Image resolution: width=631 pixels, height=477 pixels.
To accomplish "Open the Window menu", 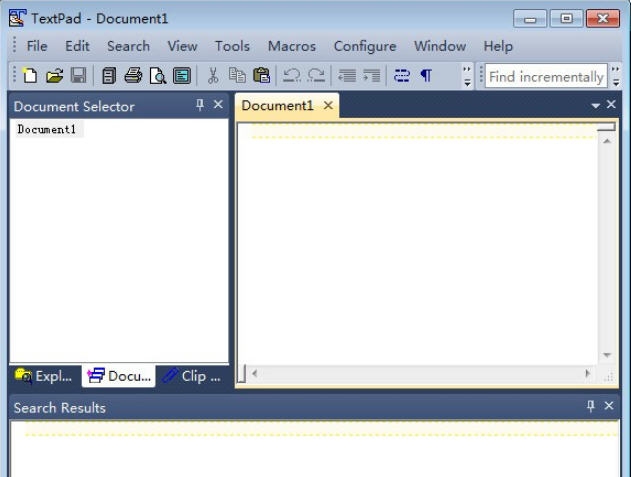I will click(440, 46).
